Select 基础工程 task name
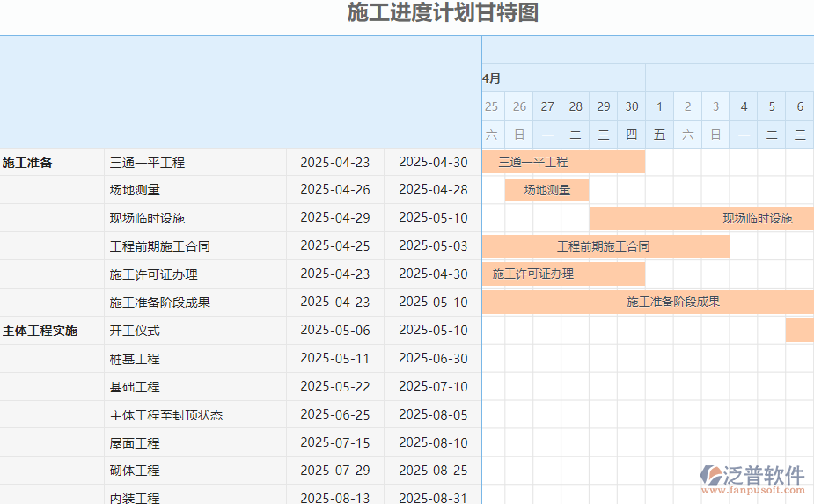The height and width of the screenshot is (504, 814). (135, 387)
